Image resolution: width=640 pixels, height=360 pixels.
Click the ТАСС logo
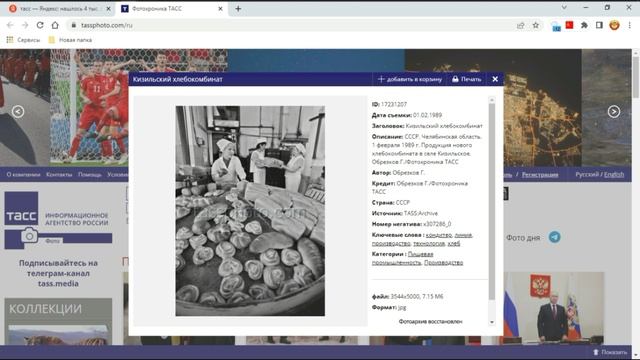(x=21, y=209)
